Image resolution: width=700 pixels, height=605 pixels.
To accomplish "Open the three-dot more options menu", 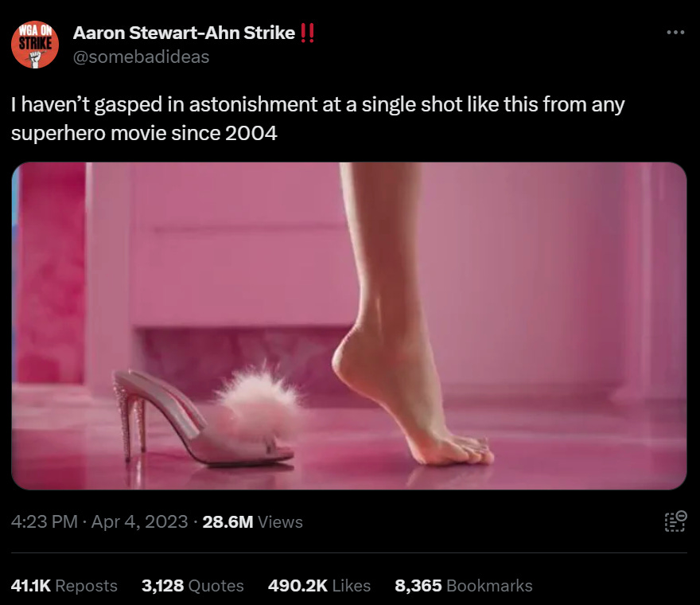I will click(675, 32).
